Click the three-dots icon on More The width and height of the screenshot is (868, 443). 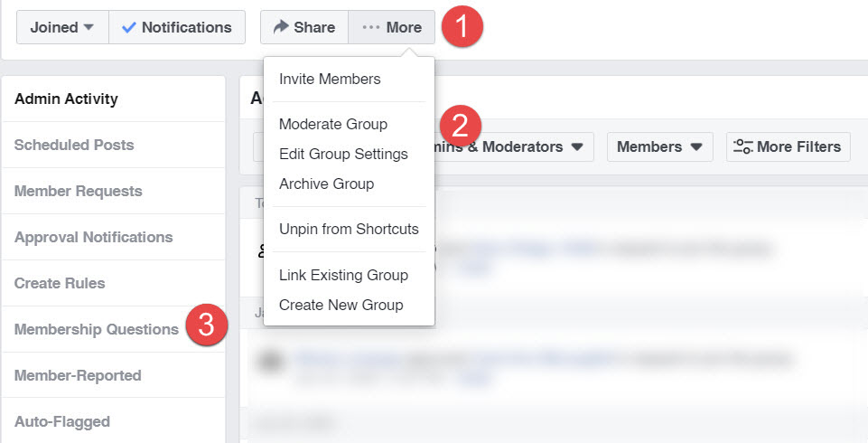371,27
